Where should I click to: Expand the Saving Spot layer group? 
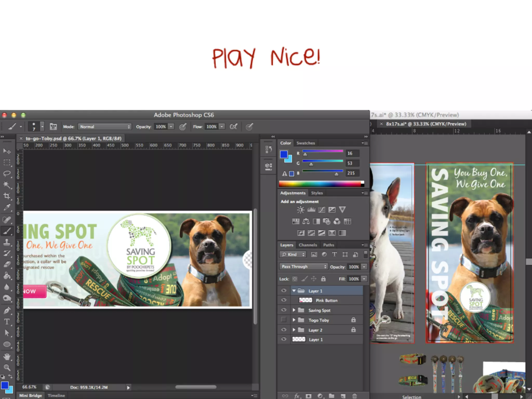pos(294,310)
